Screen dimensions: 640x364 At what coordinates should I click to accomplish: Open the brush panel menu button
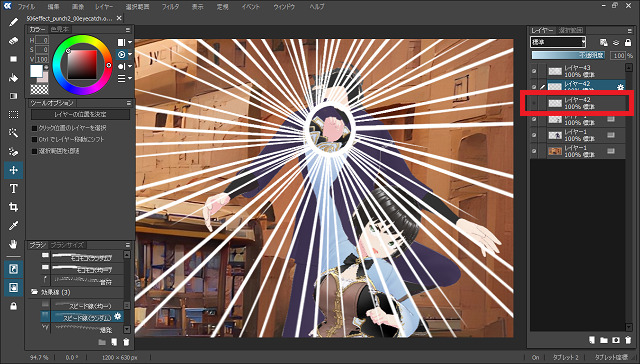128,245
